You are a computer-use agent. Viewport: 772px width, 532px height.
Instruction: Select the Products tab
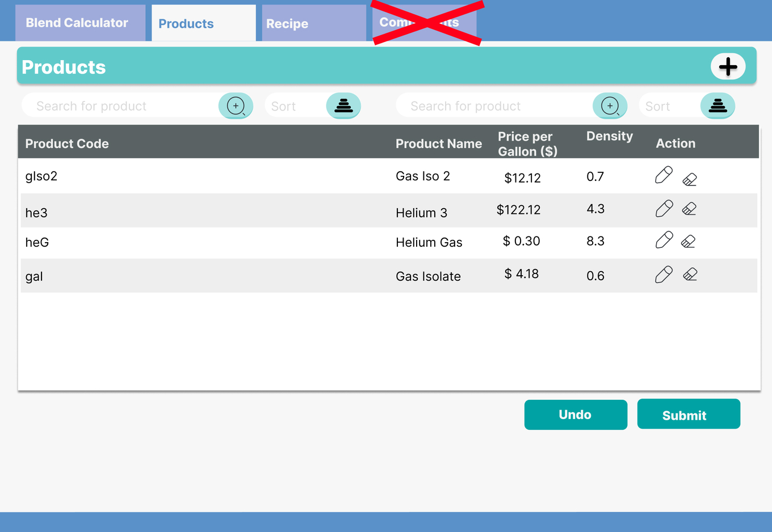[x=203, y=24]
